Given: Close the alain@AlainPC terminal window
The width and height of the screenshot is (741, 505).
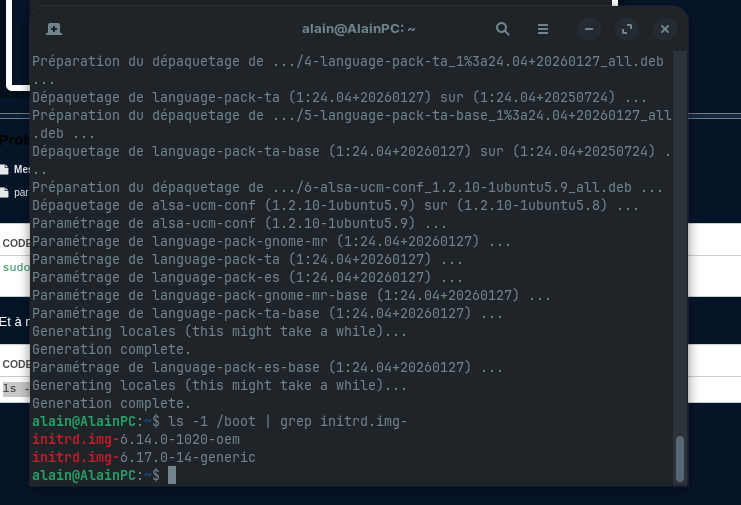Looking at the screenshot, I should pyautogui.click(x=664, y=29).
